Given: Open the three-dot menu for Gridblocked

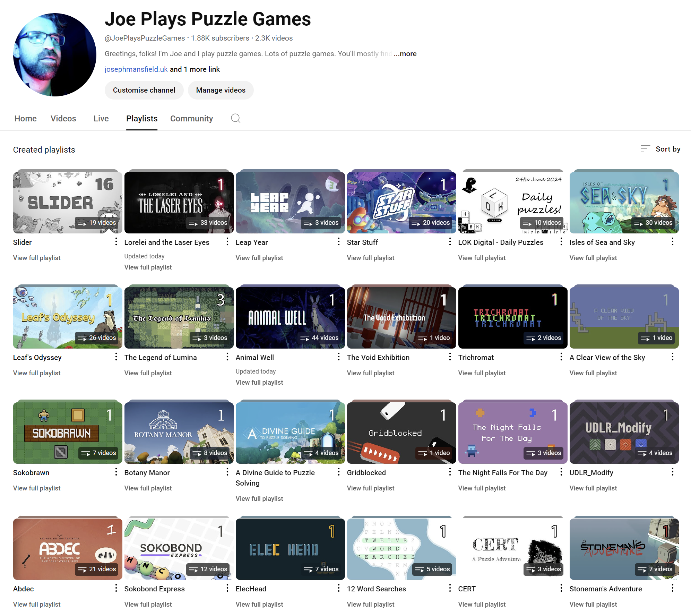Looking at the screenshot, I should [x=450, y=472].
